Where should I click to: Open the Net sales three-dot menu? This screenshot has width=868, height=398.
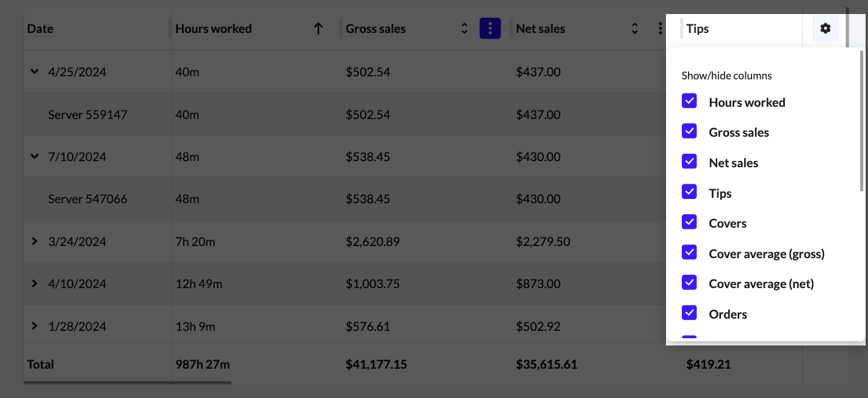660,28
